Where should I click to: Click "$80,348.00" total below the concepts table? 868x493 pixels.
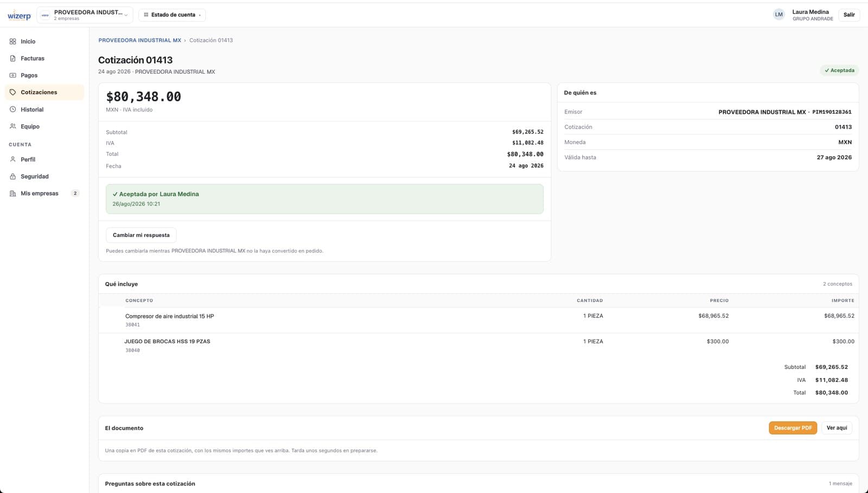pyautogui.click(x=832, y=393)
